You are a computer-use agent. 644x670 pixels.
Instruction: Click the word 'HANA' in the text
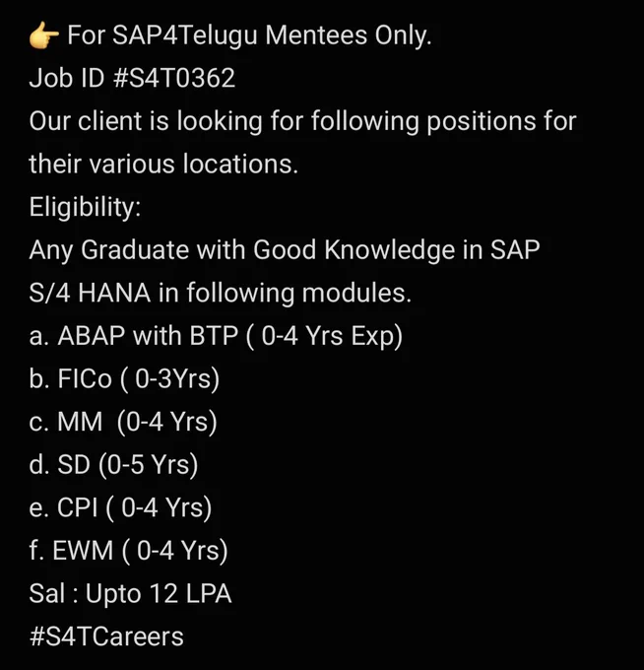114,294
